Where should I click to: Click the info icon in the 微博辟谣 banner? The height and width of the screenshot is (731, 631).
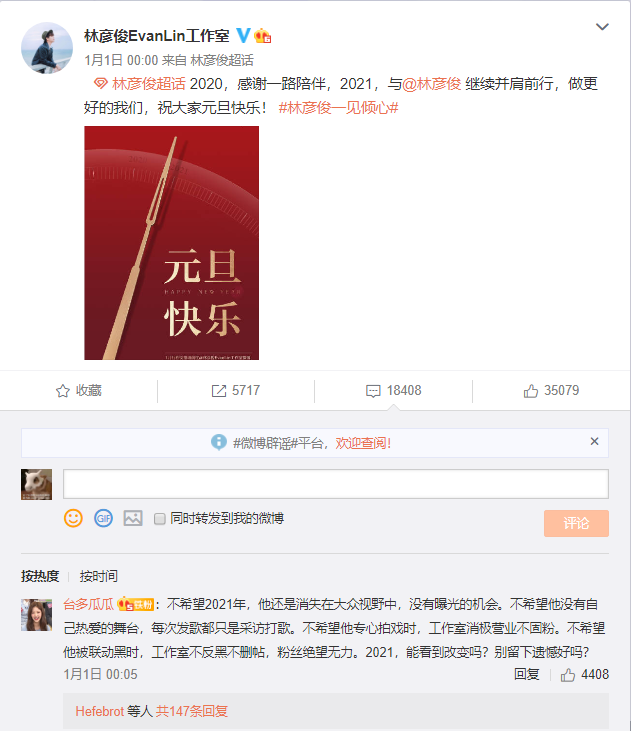[x=219, y=442]
